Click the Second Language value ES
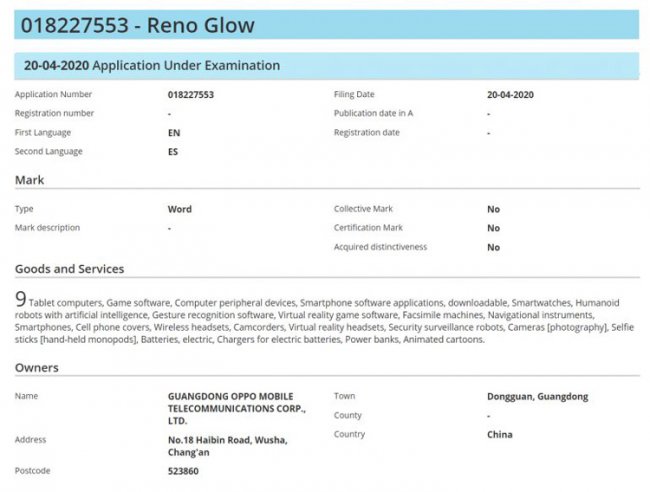This screenshot has height=492, width=650. (173, 152)
